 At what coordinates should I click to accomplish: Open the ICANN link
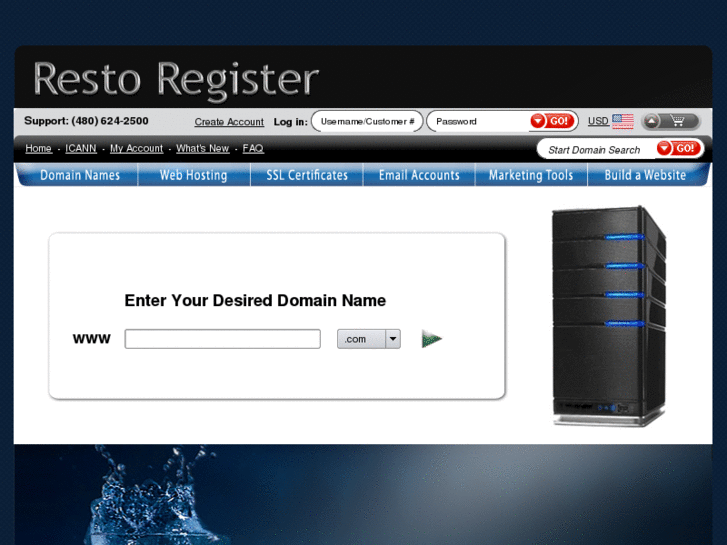(x=81, y=148)
